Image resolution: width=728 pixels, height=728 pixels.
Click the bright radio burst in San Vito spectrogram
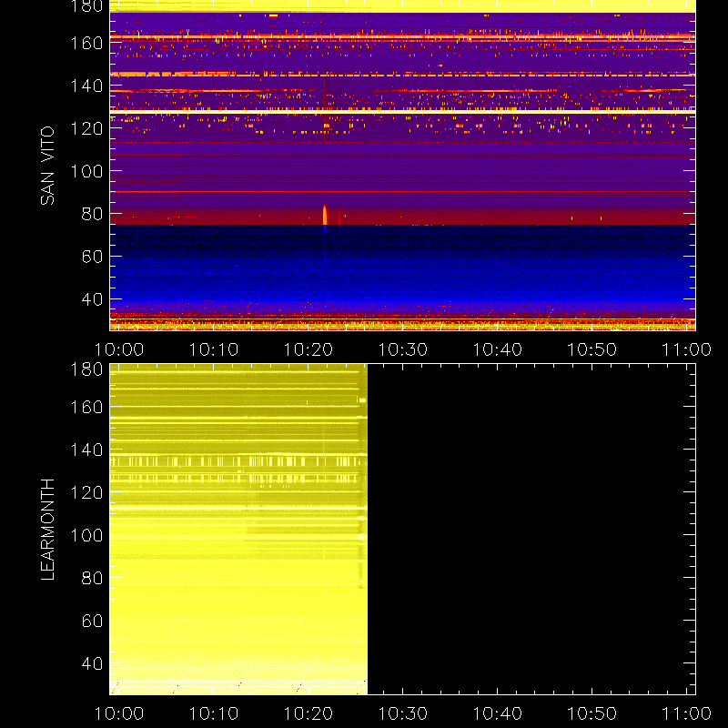tap(325, 215)
